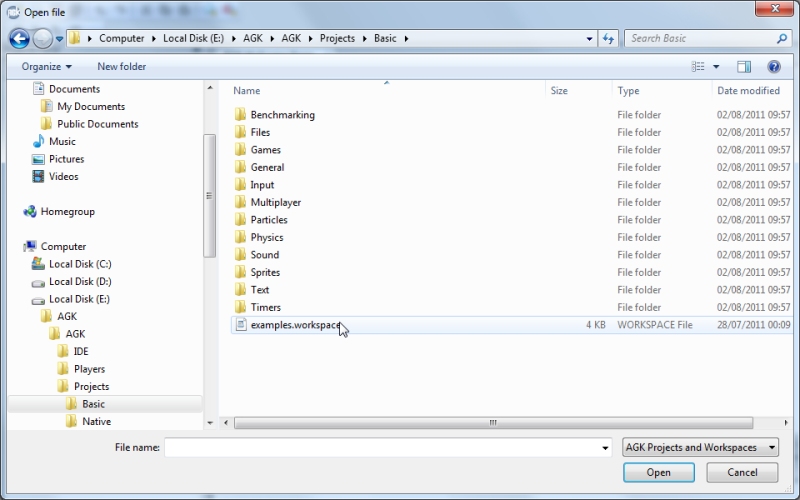Expand the address bar history dropdown
The image size is (800, 500).
point(589,39)
